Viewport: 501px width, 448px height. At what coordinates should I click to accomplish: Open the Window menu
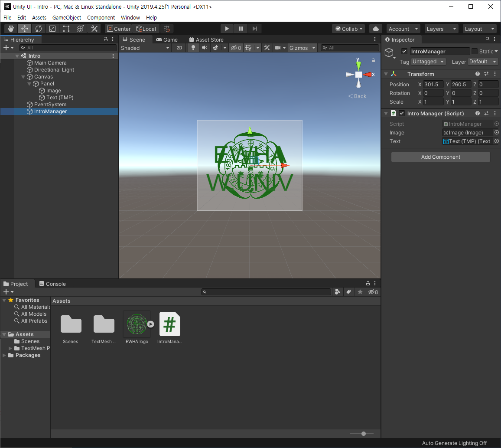coord(130,18)
